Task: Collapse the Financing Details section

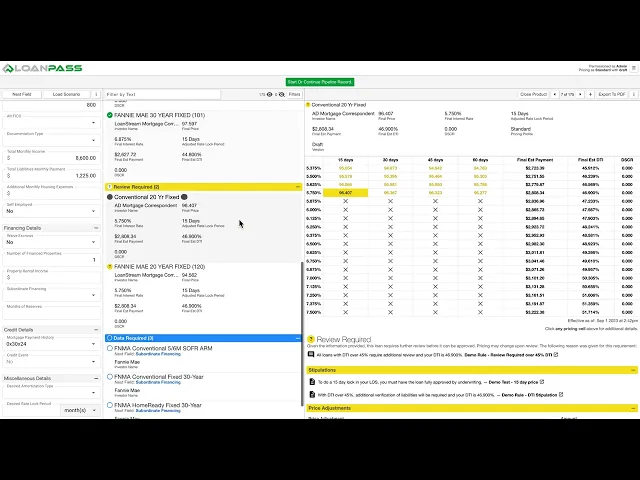Action: (x=96, y=228)
